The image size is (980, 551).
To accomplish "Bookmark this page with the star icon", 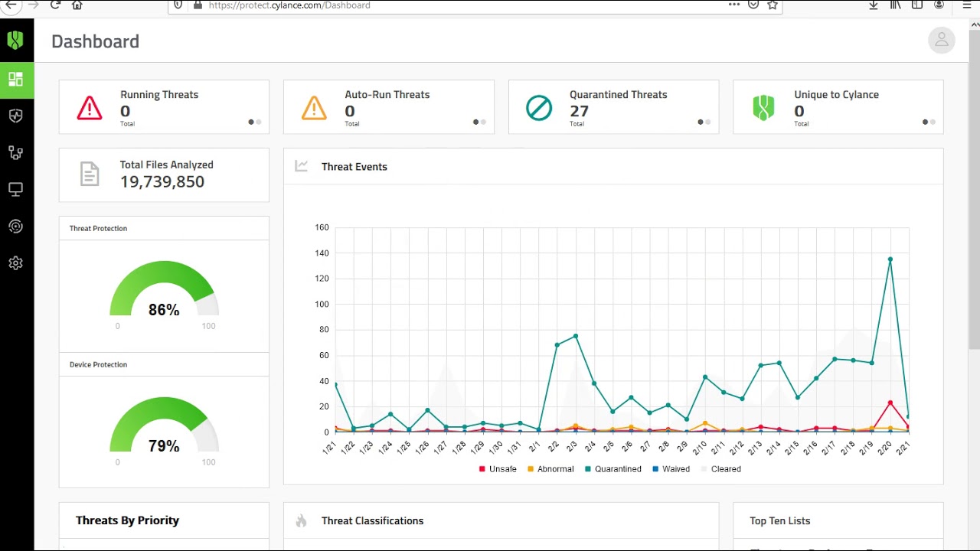I will (773, 5).
